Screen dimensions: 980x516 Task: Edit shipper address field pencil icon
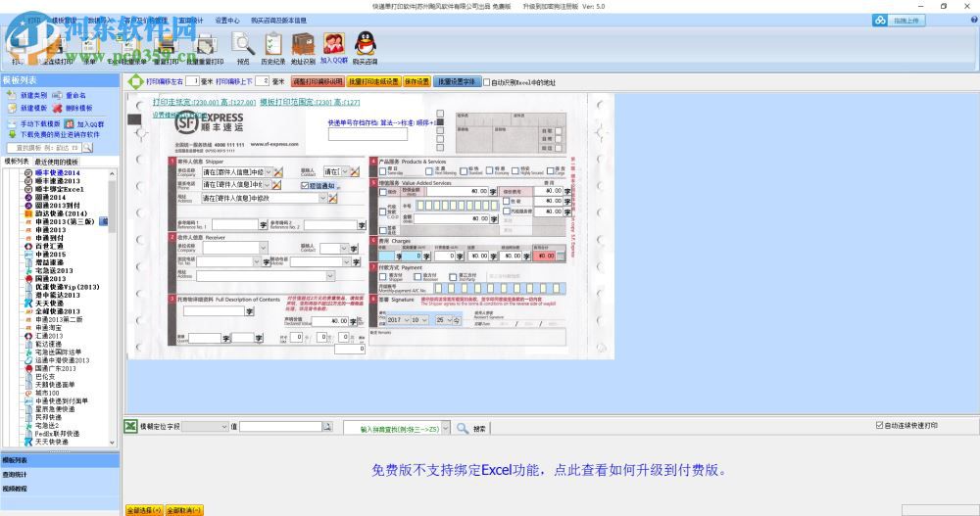point(333,198)
